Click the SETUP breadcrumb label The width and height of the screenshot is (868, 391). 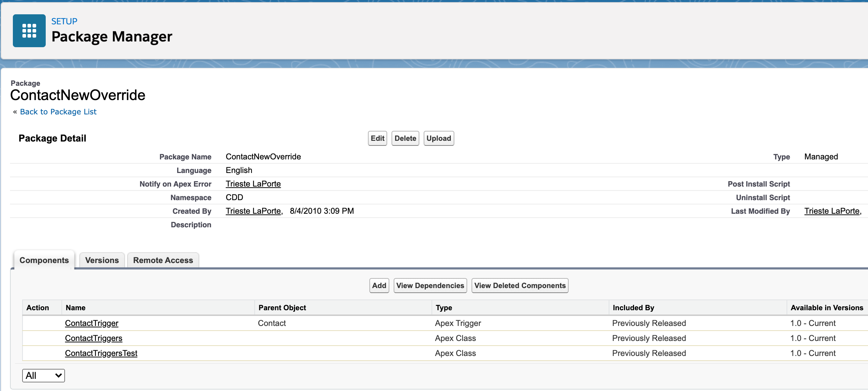pyautogui.click(x=64, y=21)
